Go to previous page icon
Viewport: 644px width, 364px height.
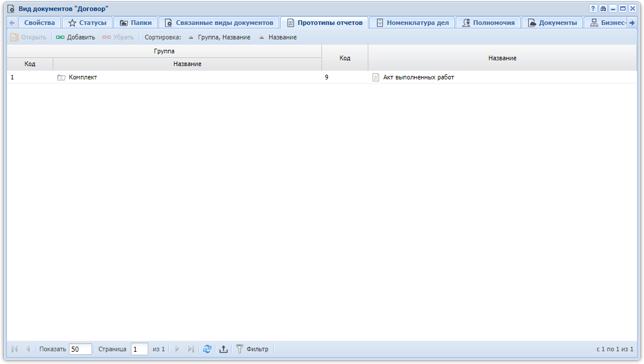[28, 349]
